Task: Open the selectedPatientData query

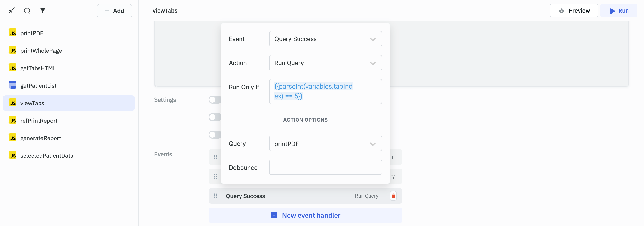Action: (47, 156)
